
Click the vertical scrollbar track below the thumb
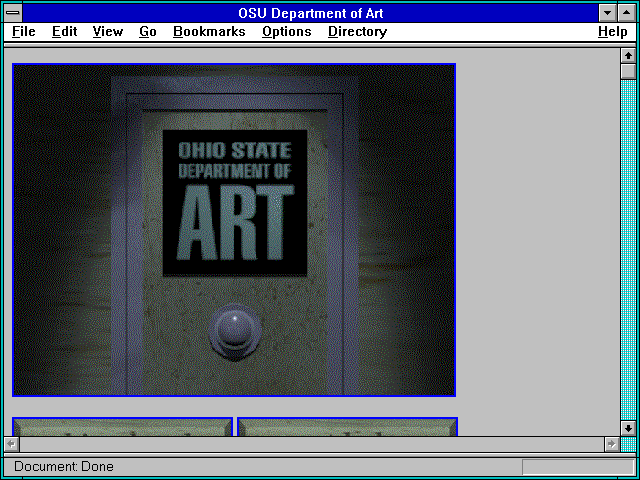tap(628, 250)
